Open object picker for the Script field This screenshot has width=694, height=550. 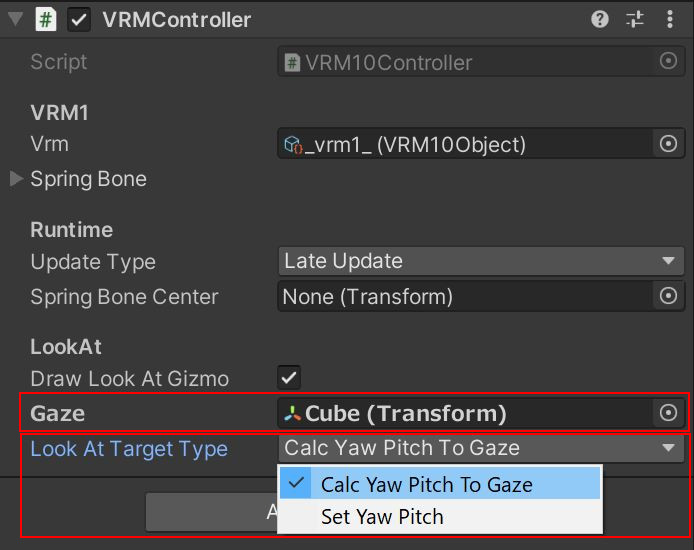pos(668,61)
